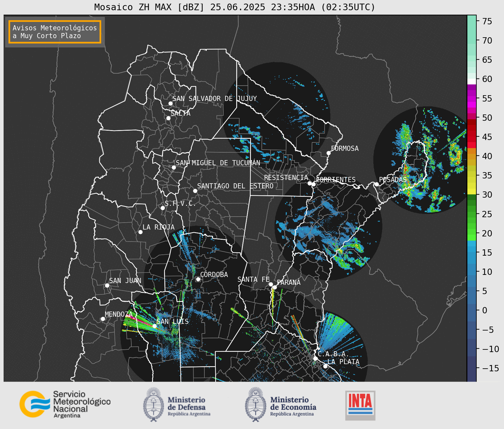Select the Santiago del Estero marker dot
The image size is (504, 429).
pos(195,191)
